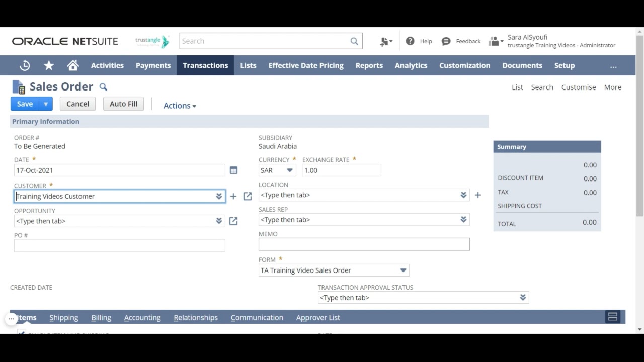Click the Search link at top right
The image size is (644, 362).
pyautogui.click(x=542, y=87)
